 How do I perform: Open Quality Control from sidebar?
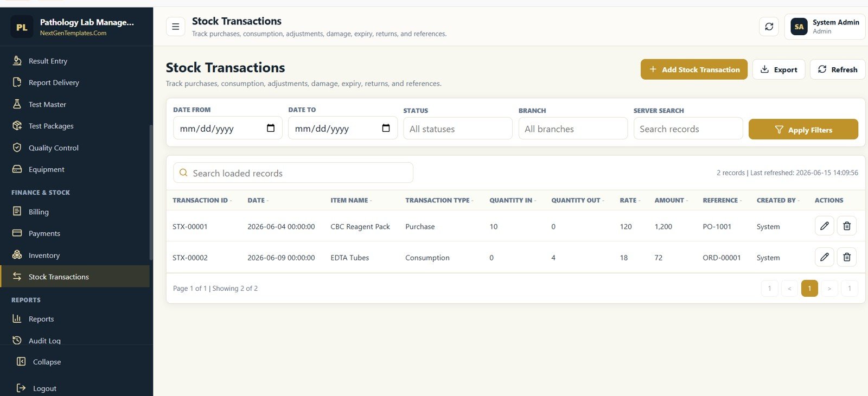pyautogui.click(x=76, y=148)
